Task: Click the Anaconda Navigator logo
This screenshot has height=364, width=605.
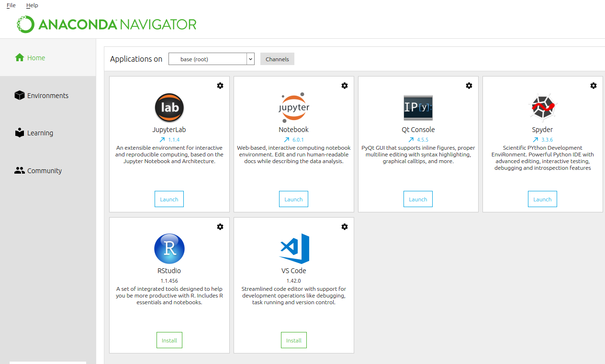Action: point(107,24)
